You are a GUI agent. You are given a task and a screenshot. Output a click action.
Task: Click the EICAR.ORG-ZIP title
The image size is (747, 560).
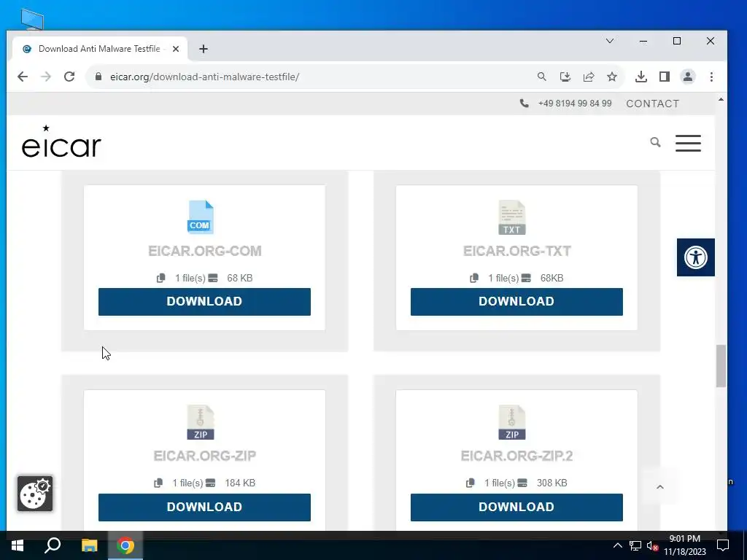[x=205, y=456]
